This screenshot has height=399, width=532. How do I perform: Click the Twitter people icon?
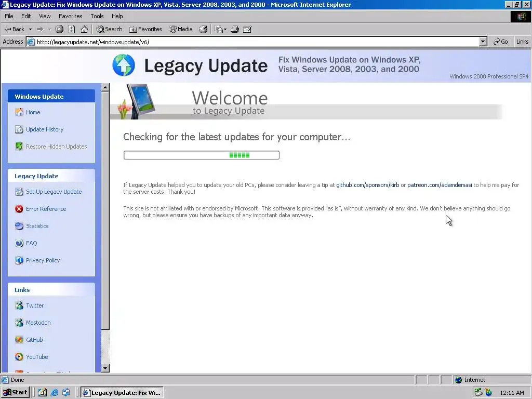pyautogui.click(x=19, y=305)
